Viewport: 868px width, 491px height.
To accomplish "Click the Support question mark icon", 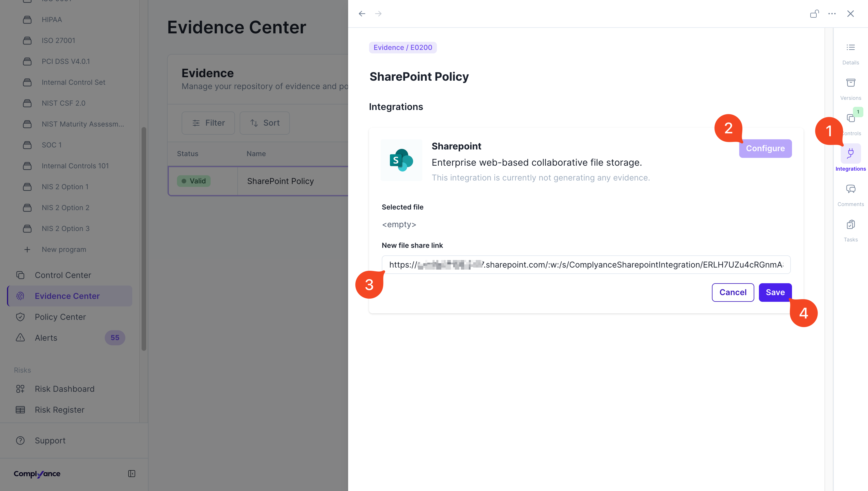I will coord(20,441).
